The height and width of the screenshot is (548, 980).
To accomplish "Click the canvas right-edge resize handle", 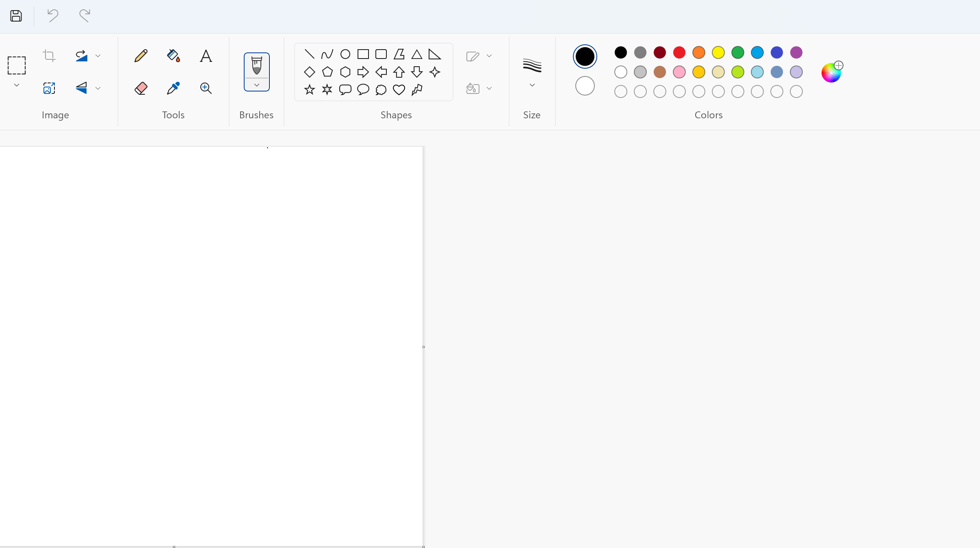I will [423, 347].
